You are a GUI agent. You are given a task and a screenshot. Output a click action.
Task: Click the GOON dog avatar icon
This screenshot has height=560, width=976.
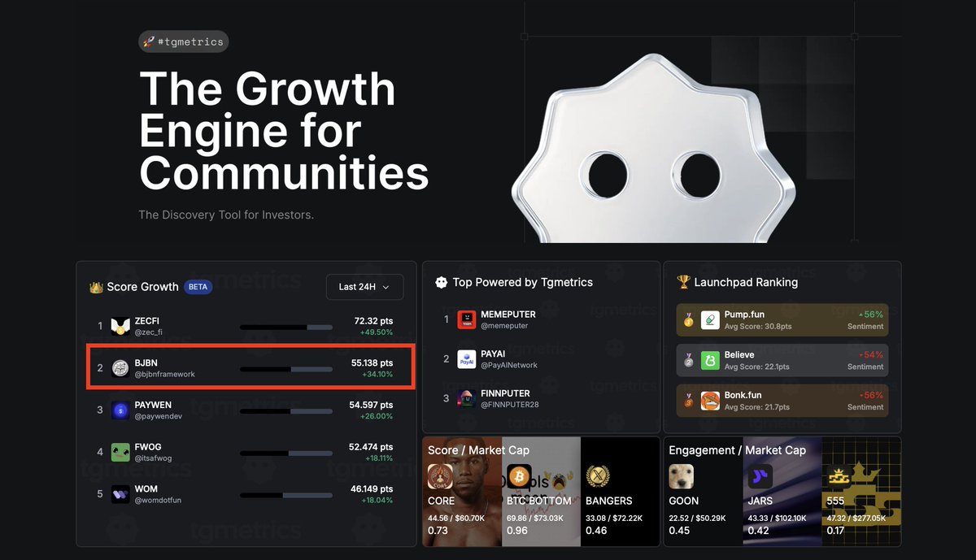pos(681,476)
